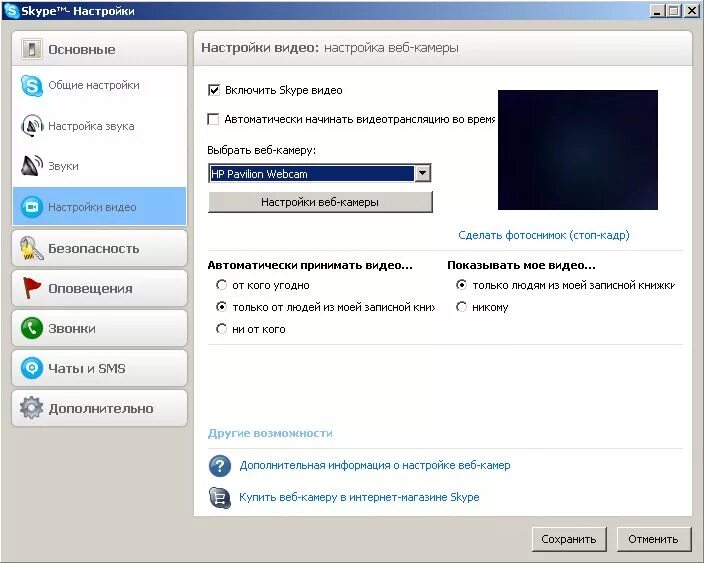
Task: Minimize the Skype settings window
Action: [x=657, y=11]
